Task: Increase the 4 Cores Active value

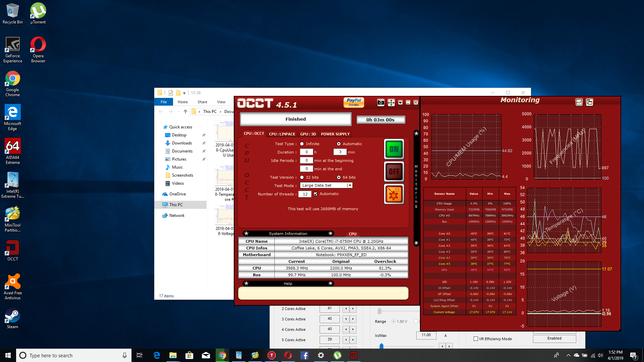Action: tap(353, 329)
